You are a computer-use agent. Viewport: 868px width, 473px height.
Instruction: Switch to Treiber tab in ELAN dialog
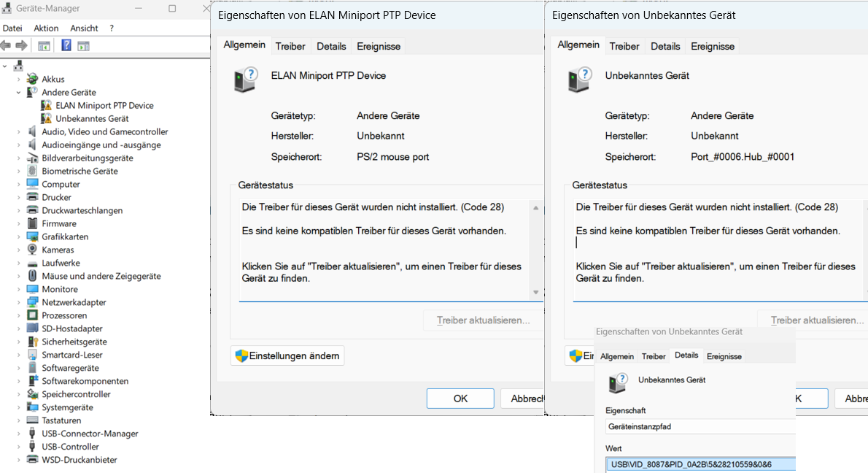290,47
